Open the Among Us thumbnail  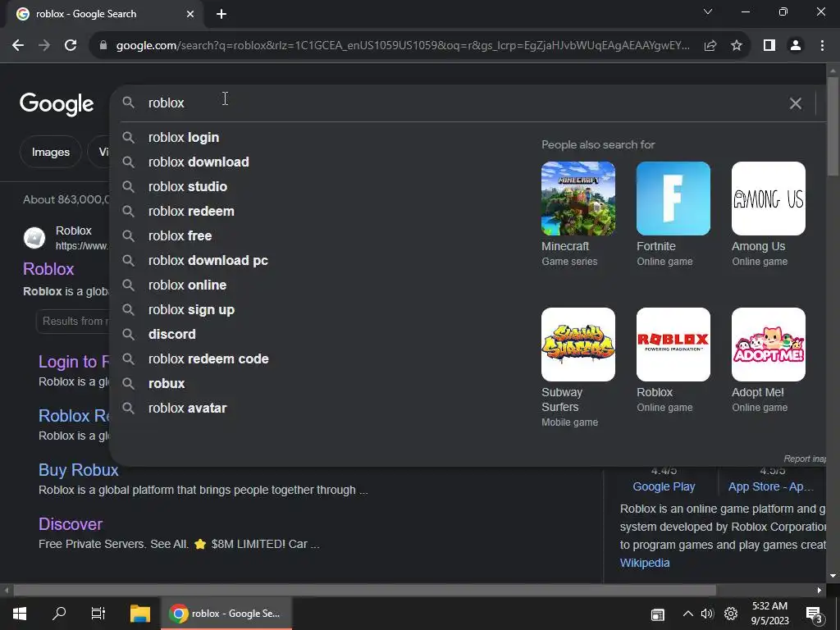pos(768,199)
